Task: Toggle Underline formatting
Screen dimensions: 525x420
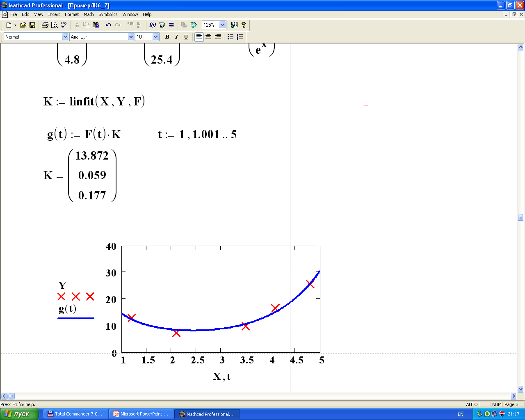Action: [186, 37]
